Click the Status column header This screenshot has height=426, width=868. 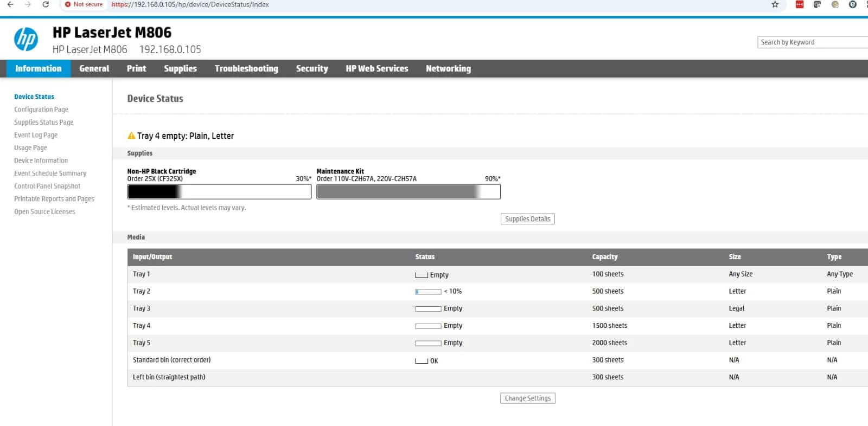pos(425,257)
